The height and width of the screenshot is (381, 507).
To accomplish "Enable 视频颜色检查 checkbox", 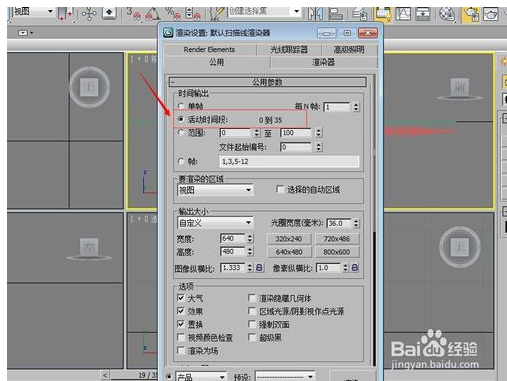I will [x=181, y=337].
